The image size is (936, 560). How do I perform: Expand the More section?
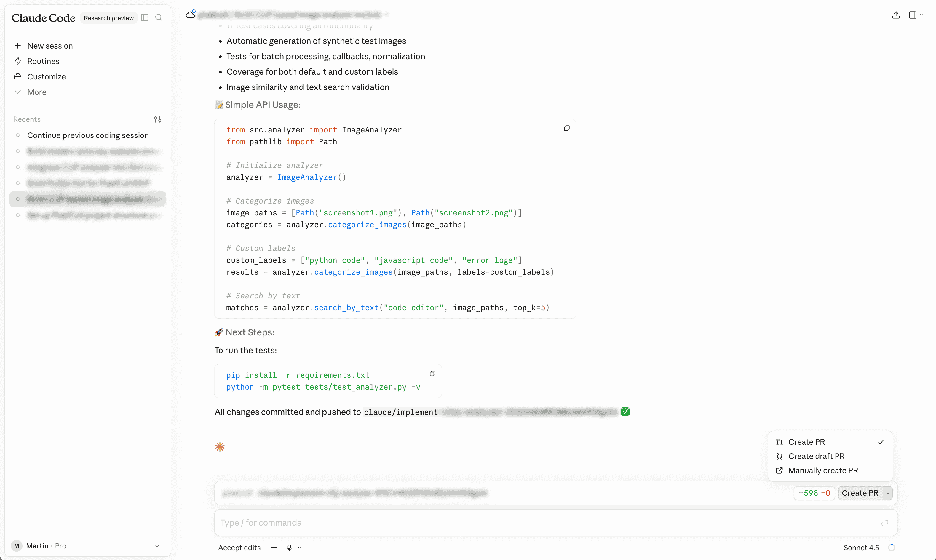point(87,92)
